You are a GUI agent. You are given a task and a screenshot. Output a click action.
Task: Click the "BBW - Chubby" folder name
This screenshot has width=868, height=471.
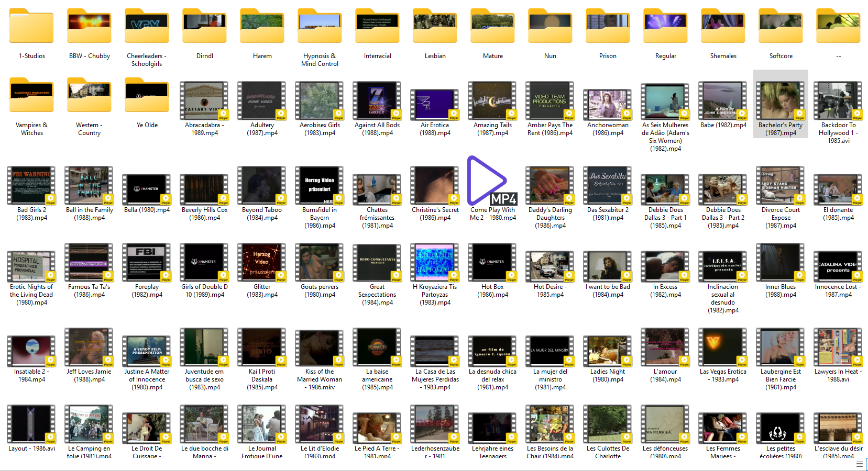click(90, 56)
